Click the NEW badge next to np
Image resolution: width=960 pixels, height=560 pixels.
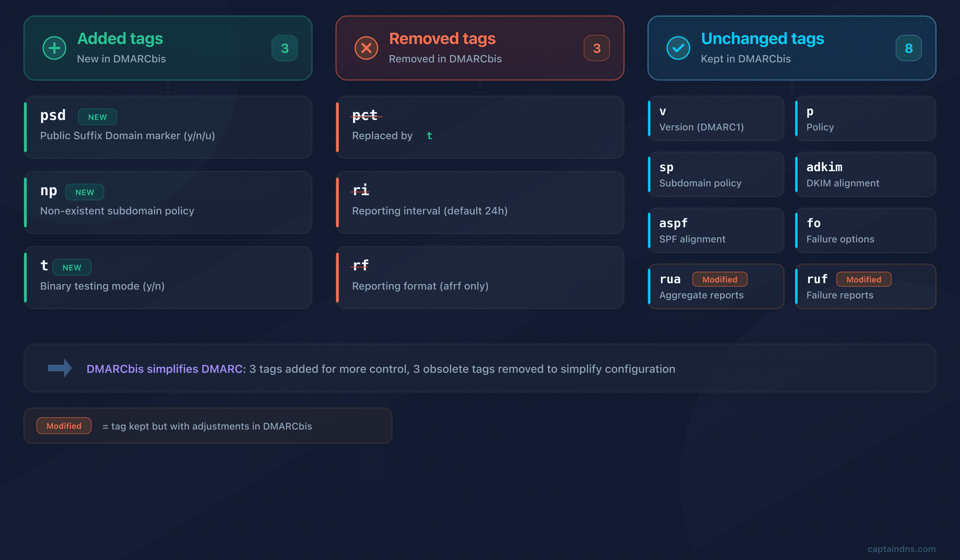click(x=85, y=192)
